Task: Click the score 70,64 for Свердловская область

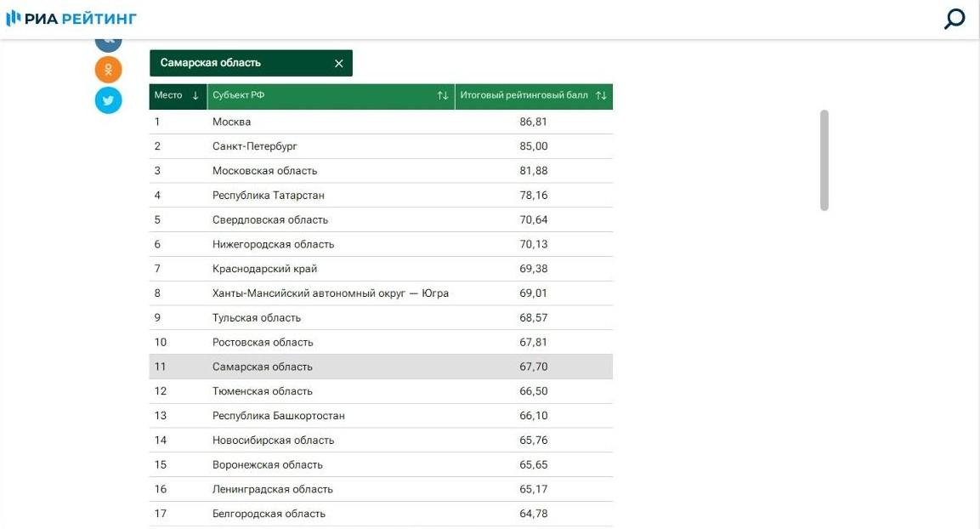Action: [x=533, y=220]
